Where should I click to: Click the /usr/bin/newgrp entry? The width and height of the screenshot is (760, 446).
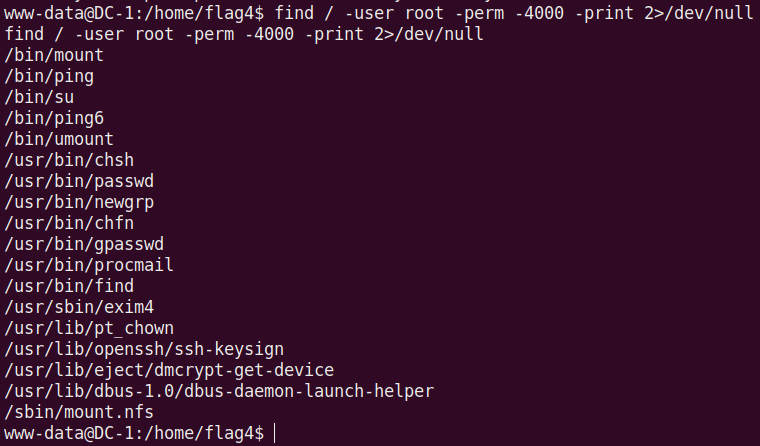pyautogui.click(x=79, y=203)
